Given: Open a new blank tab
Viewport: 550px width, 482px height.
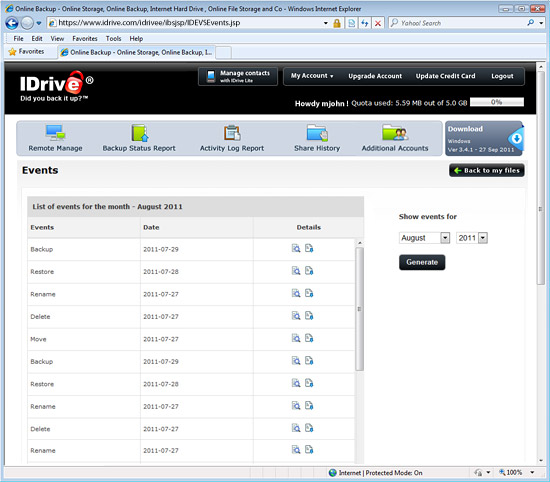Looking at the screenshot, I should point(223,53).
